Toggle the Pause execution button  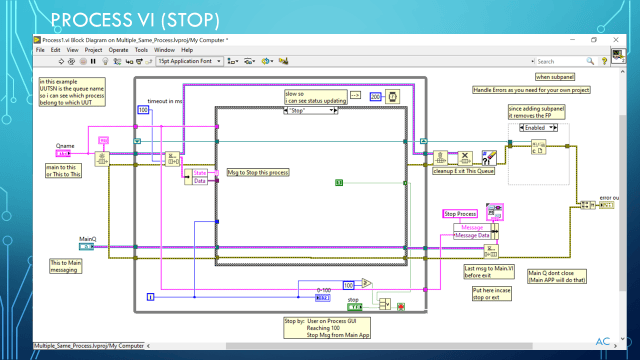tap(93, 61)
